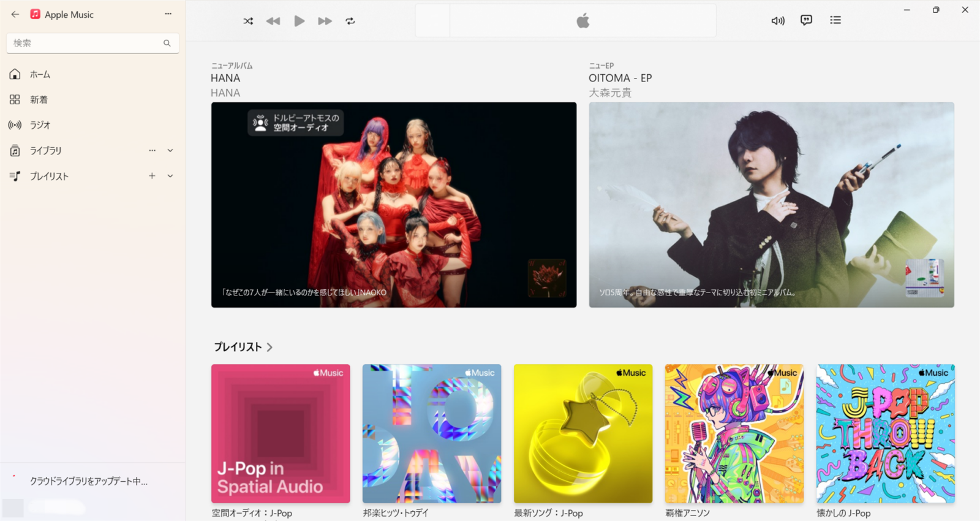The height and width of the screenshot is (521, 980).
Task: Click the HANA album title link
Action: [x=225, y=78]
